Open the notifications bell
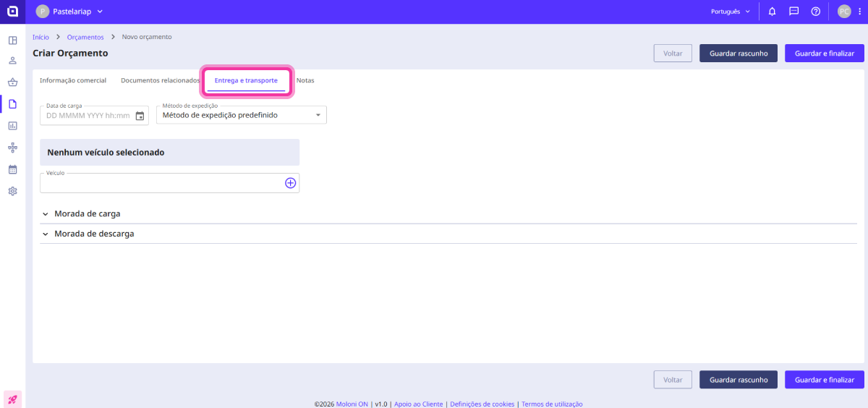The width and height of the screenshot is (868, 408). click(773, 12)
